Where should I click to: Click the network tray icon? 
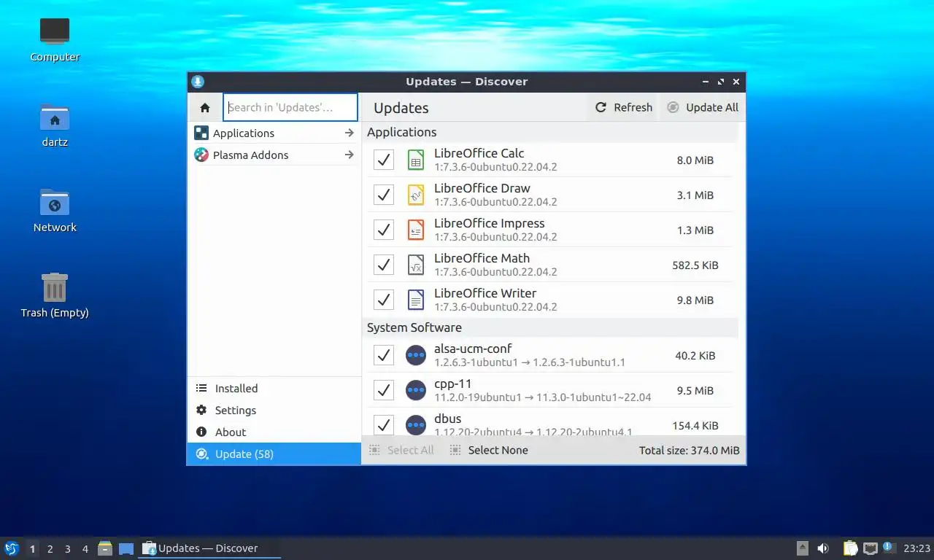870,548
